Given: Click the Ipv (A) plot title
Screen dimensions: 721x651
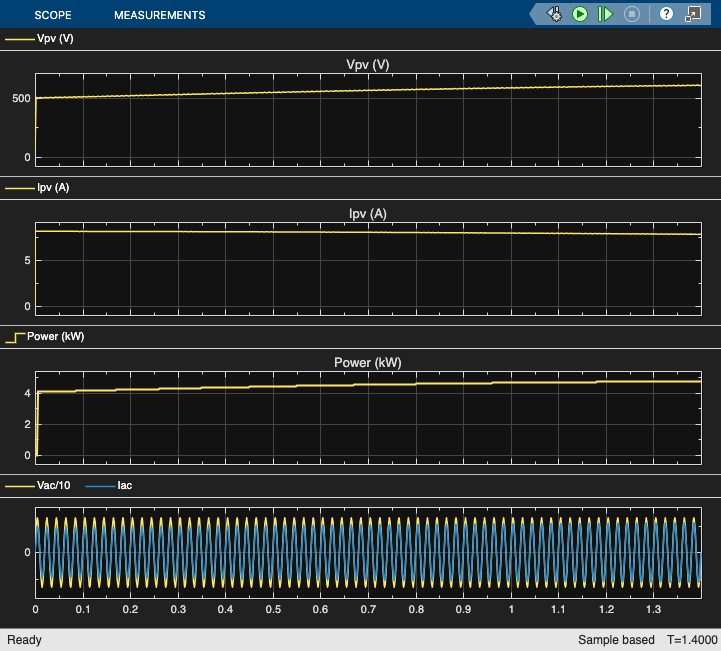Looking at the screenshot, I should [x=367, y=214].
